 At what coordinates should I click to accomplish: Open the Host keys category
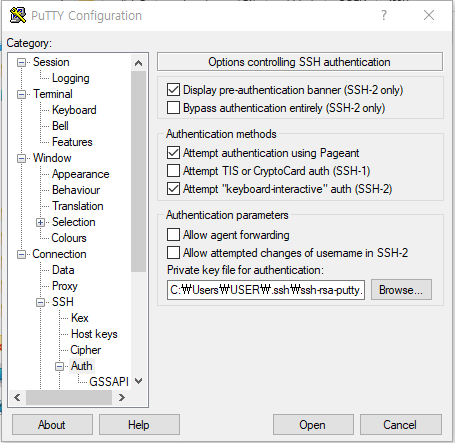click(94, 334)
